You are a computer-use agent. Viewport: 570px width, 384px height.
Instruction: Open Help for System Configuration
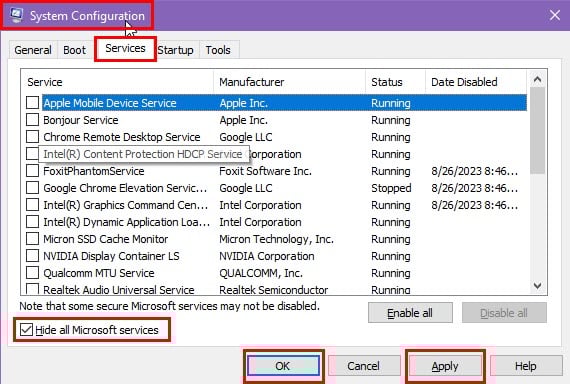coord(526,366)
